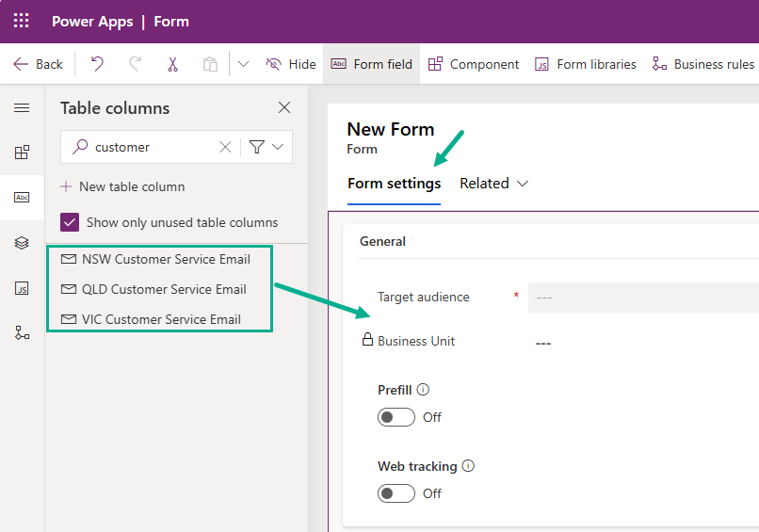
Task: Select NSW Customer Service Email column
Action: 166,259
